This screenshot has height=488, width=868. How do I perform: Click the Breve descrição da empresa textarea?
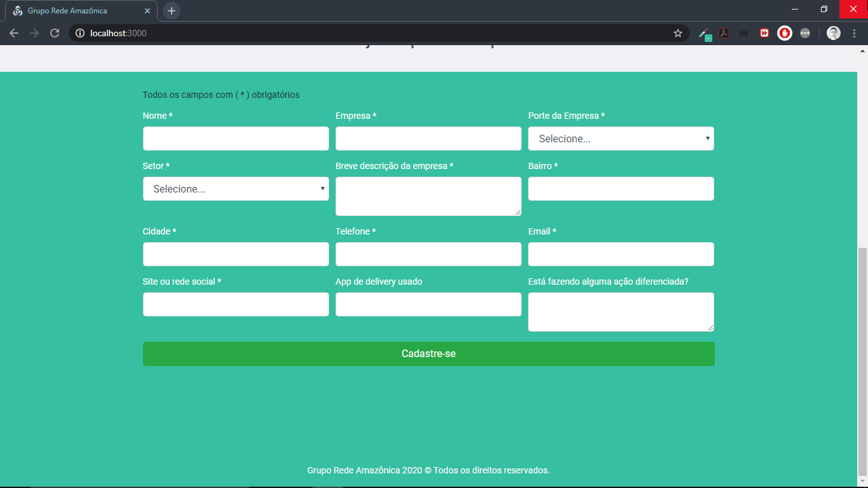point(428,196)
